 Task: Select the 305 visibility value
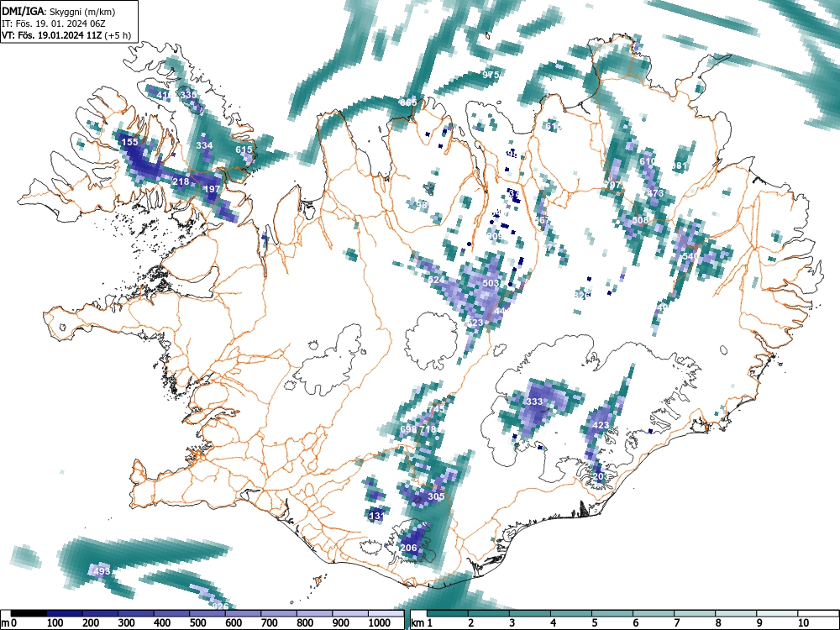(435, 496)
